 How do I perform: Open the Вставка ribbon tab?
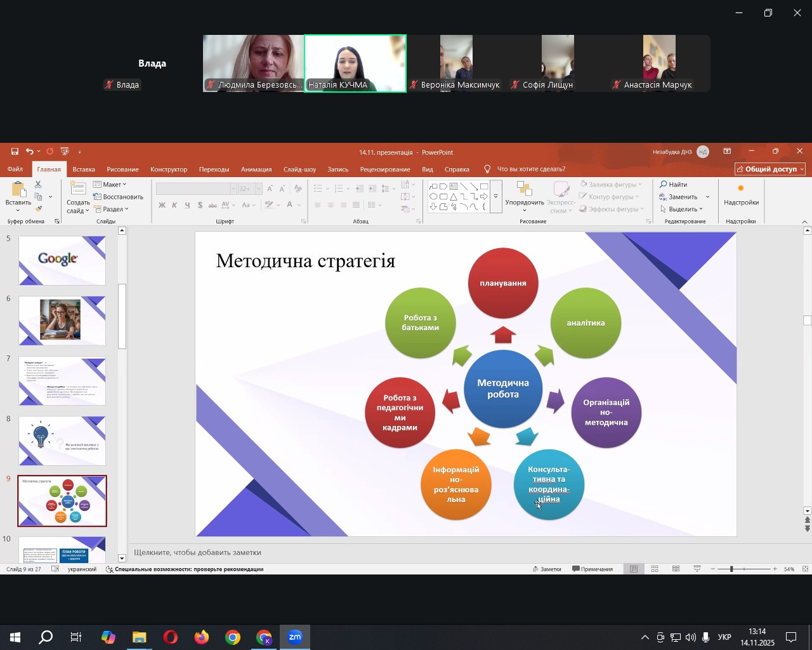click(84, 169)
